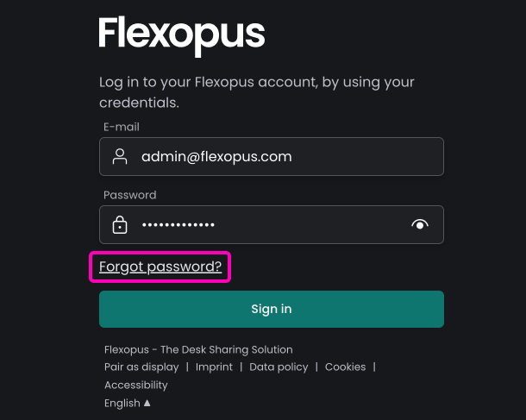Click the login instruction text under the logo
526x420 pixels.
tap(256, 92)
